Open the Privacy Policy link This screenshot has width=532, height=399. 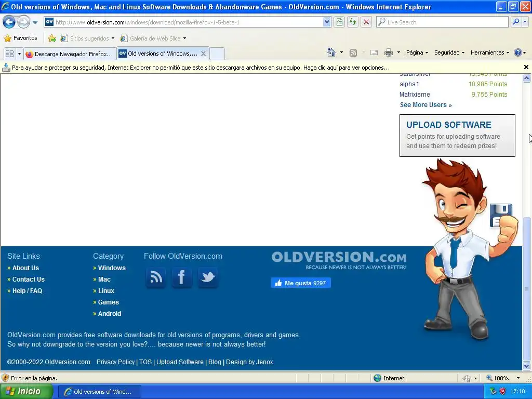(115, 362)
